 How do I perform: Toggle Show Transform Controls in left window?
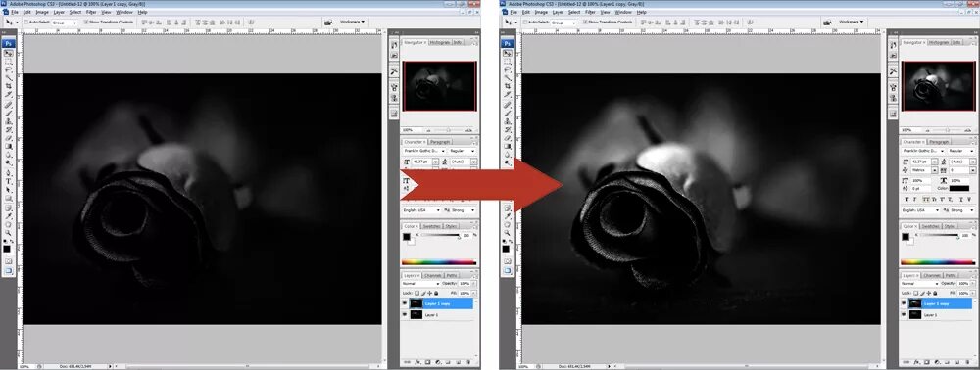[86, 22]
